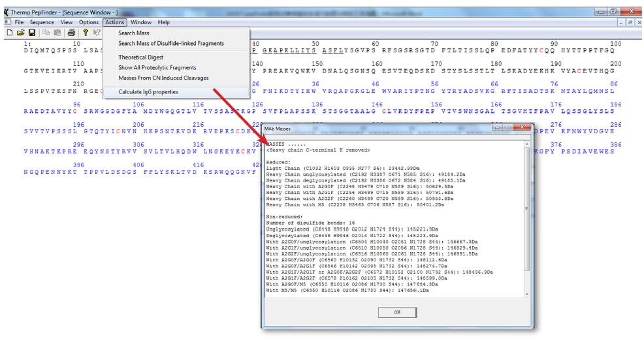
Task: Click the Deglycosylated 145223.9Da line
Action: coord(352,236)
